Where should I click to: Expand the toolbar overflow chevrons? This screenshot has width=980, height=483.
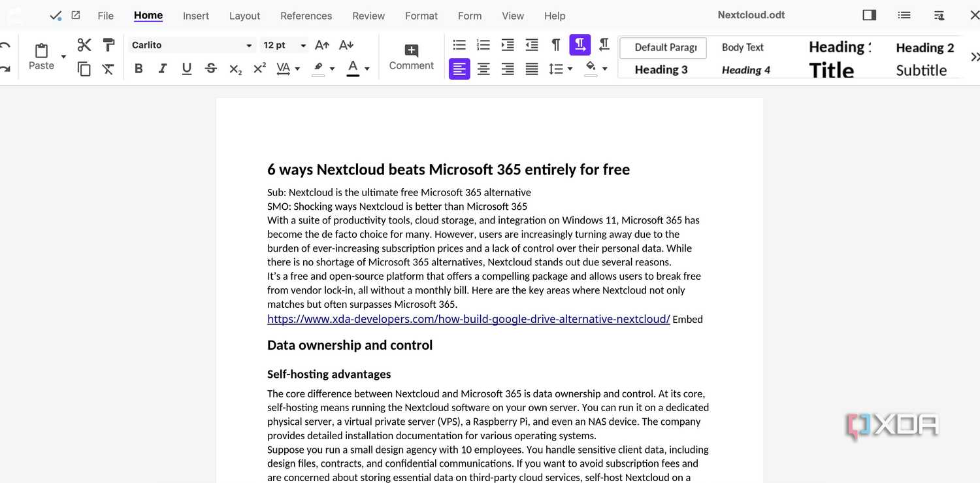point(975,58)
